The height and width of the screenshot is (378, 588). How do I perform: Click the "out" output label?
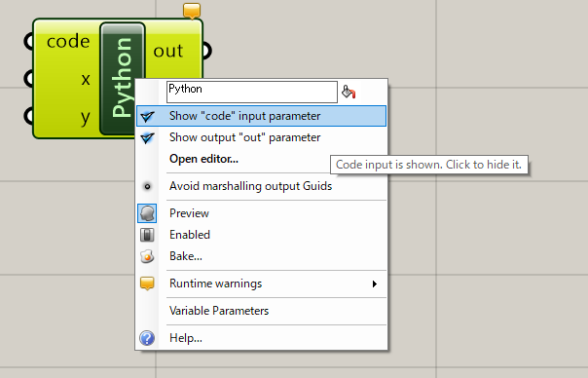pyautogui.click(x=168, y=51)
